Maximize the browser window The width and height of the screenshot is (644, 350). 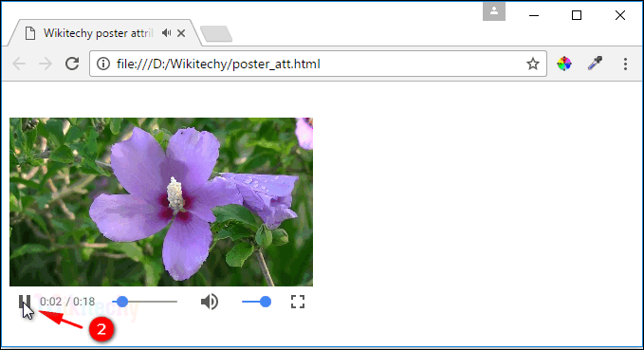click(577, 15)
